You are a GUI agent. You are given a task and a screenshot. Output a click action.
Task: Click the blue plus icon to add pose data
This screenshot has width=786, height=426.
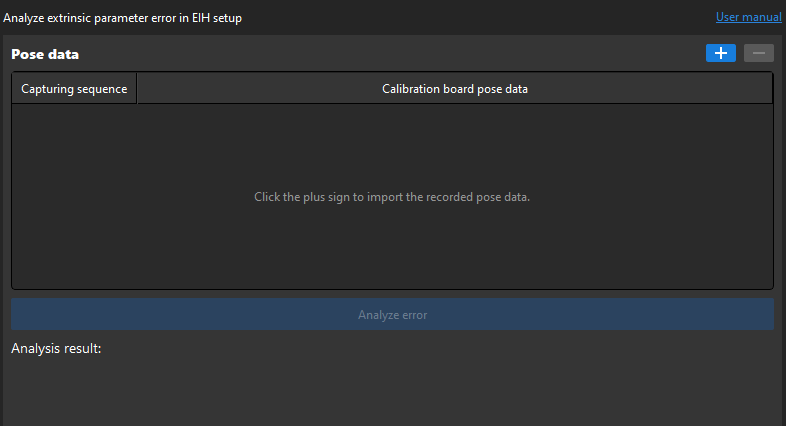click(x=720, y=54)
